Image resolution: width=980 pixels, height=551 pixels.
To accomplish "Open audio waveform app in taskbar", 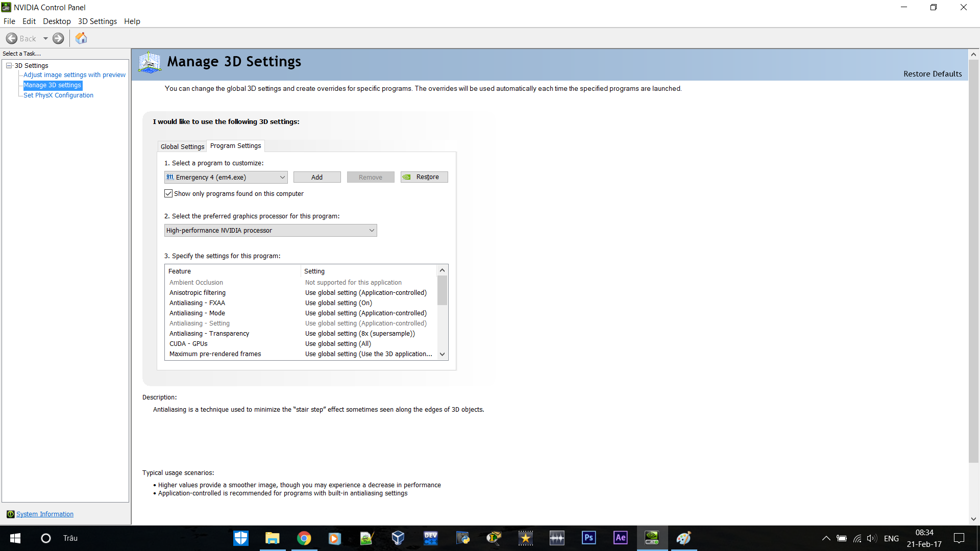I will pyautogui.click(x=557, y=538).
